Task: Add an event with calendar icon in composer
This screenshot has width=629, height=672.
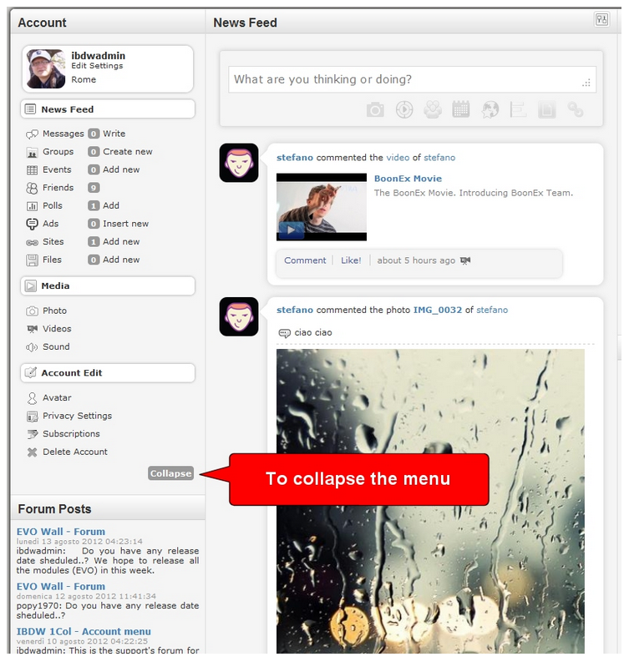Action: click(461, 109)
